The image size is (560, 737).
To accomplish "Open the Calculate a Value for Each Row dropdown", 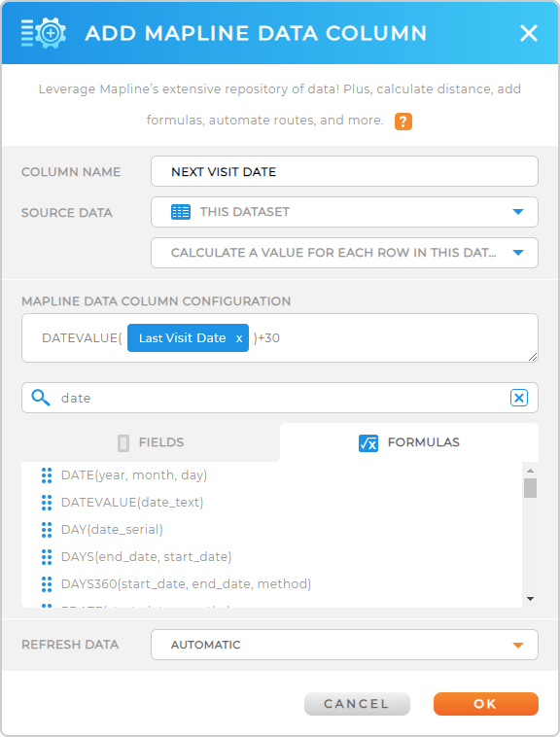I will pos(344,253).
